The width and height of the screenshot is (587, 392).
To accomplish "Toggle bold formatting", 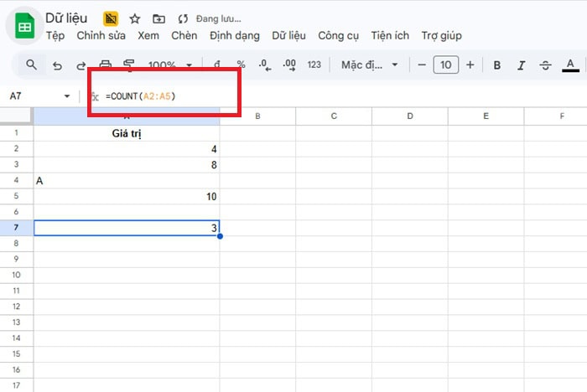I will point(497,65).
